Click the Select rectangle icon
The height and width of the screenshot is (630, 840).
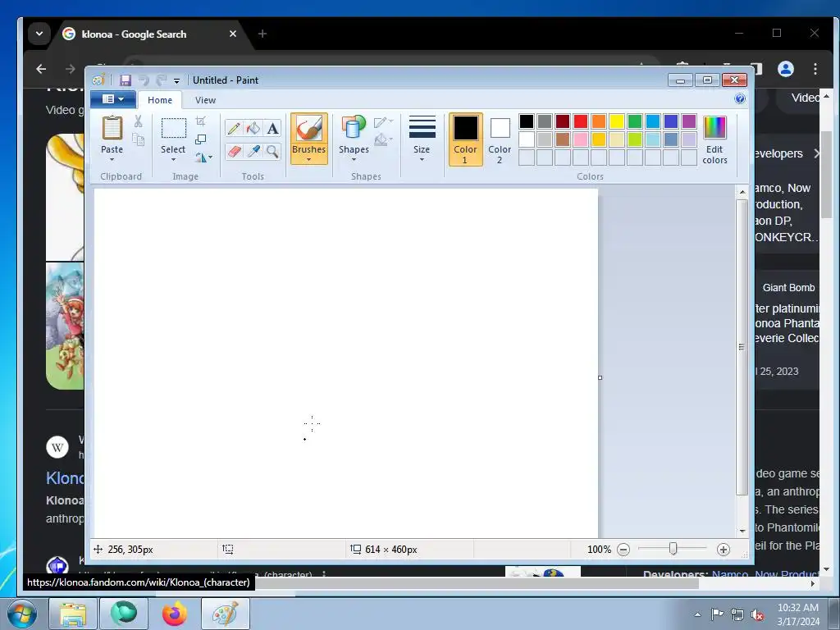(174, 129)
